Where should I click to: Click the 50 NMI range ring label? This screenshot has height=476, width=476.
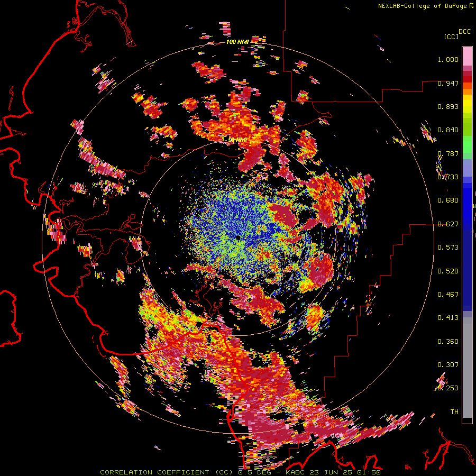coord(237,140)
